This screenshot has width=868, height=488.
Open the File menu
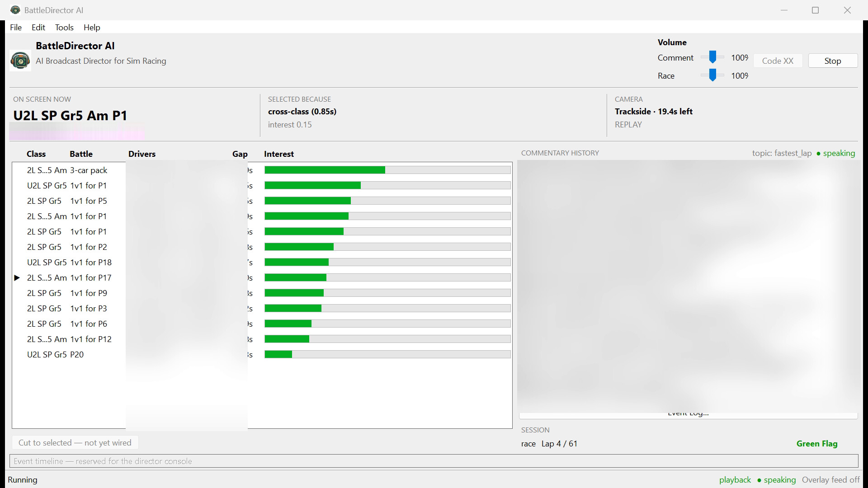[x=16, y=28]
